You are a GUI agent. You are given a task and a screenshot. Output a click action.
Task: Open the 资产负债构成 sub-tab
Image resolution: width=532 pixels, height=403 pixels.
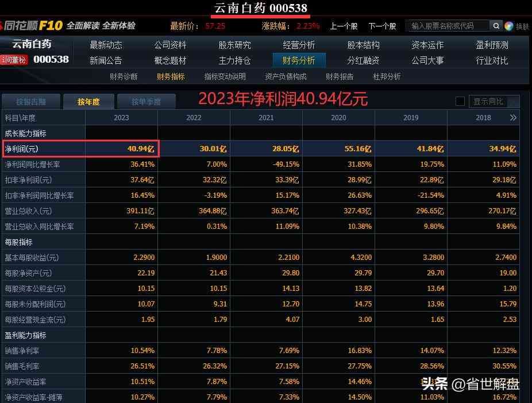[x=286, y=76]
